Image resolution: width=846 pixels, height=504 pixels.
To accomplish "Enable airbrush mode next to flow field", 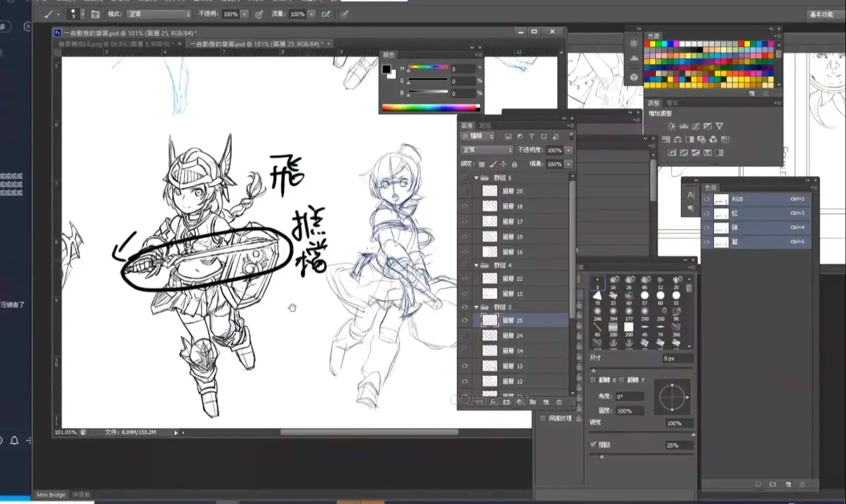I will coord(326,14).
